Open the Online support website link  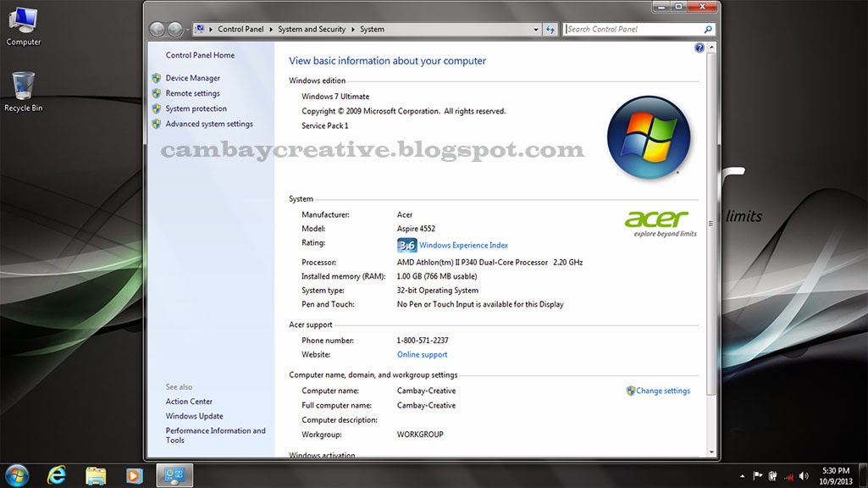pyautogui.click(x=422, y=354)
